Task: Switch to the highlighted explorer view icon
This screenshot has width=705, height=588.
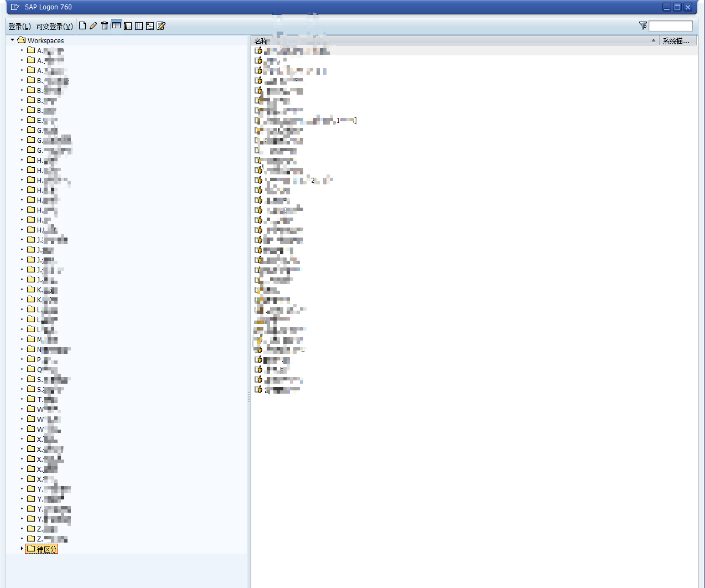Action: coord(116,25)
